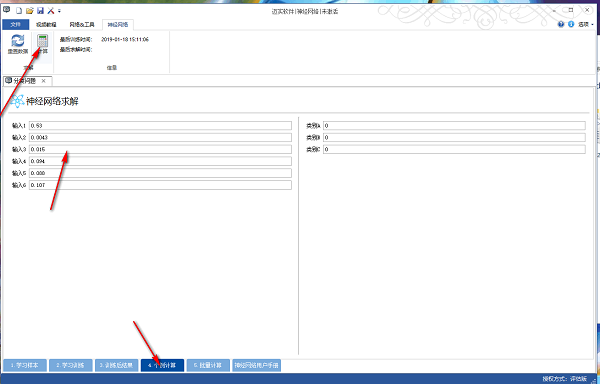Image resolution: width=600 pixels, height=384 pixels.
Task: Go to step 1 学习样本 button
Action: point(25,365)
